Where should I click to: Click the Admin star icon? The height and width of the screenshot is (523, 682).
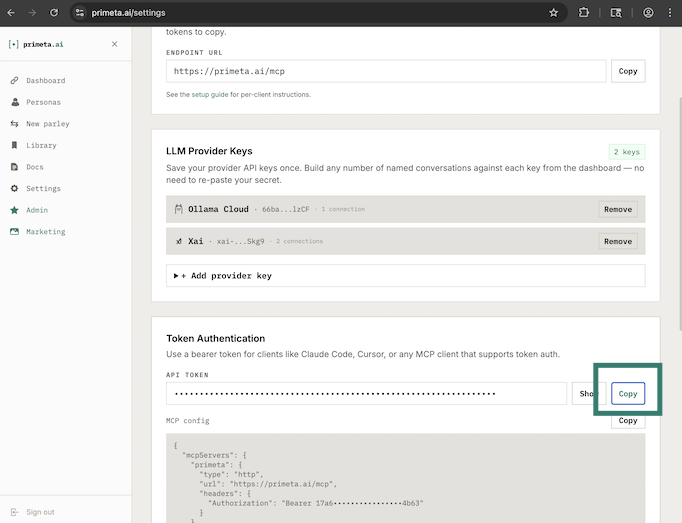coord(14,210)
